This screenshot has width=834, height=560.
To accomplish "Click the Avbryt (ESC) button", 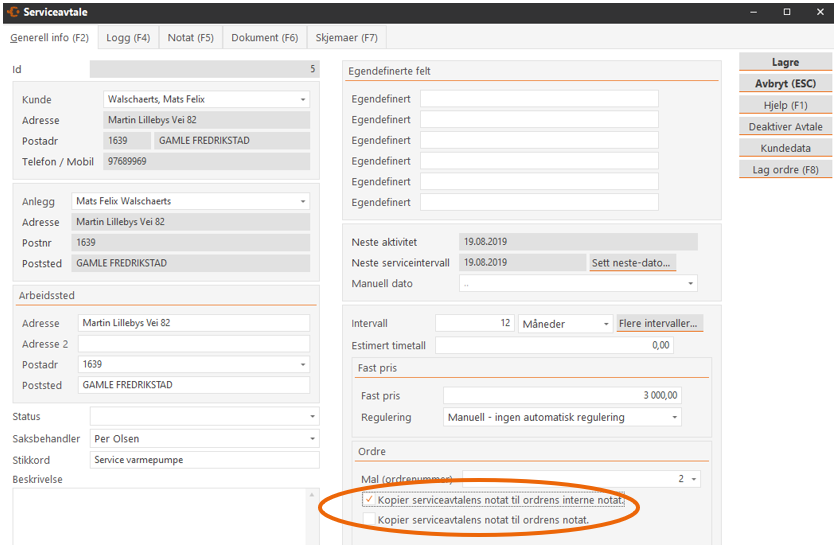I will 785,83.
